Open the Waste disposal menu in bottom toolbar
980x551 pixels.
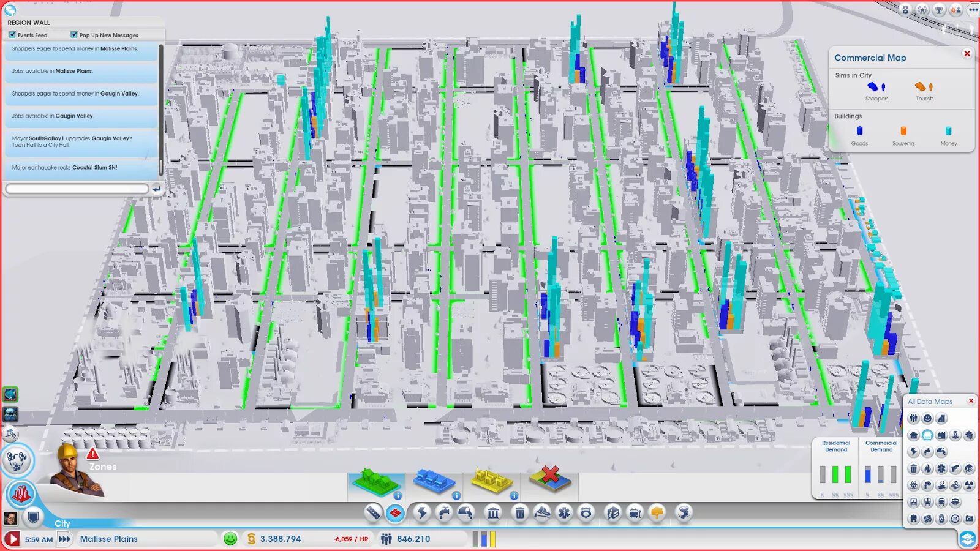coord(519,512)
